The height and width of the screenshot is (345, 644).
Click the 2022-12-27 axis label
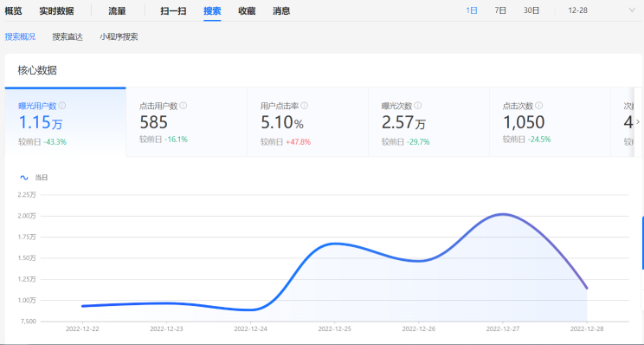point(503,329)
